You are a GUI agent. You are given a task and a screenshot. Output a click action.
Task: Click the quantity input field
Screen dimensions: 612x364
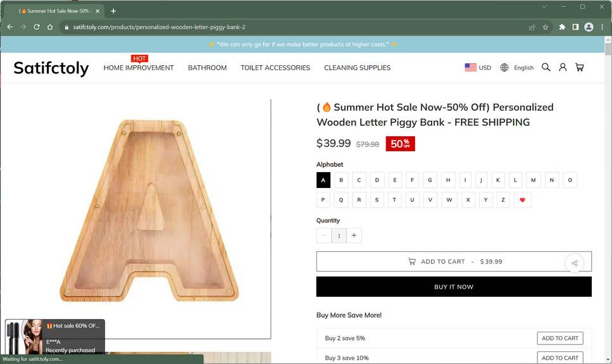click(339, 235)
